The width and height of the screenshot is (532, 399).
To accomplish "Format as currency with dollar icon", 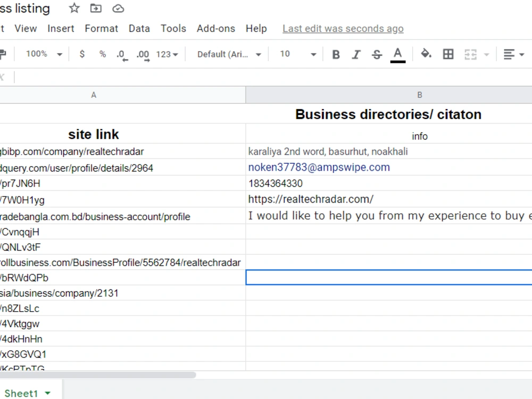I will pos(82,54).
